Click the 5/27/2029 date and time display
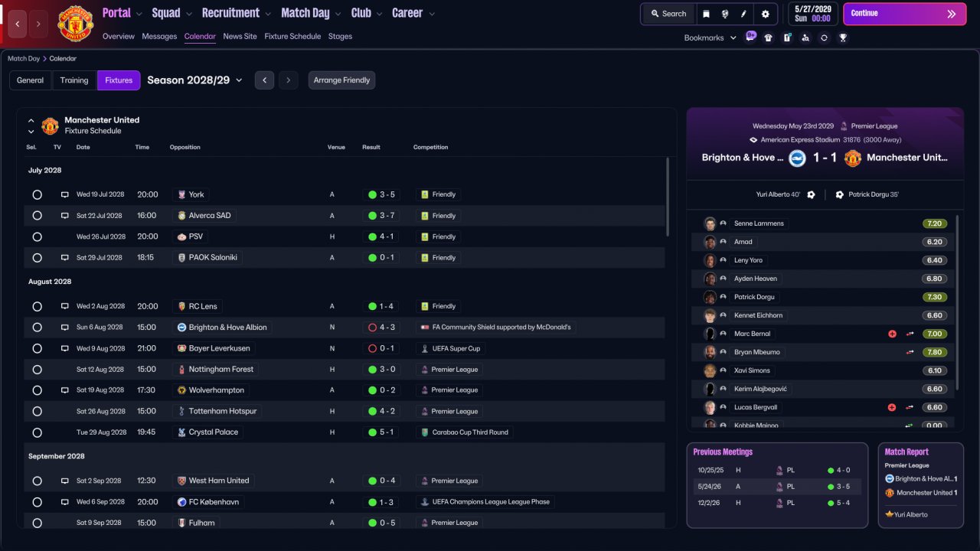This screenshot has width=980, height=551. pos(812,14)
